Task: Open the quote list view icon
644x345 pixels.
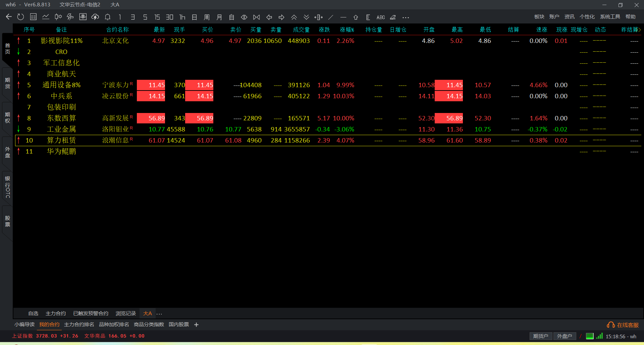Action: [33, 17]
